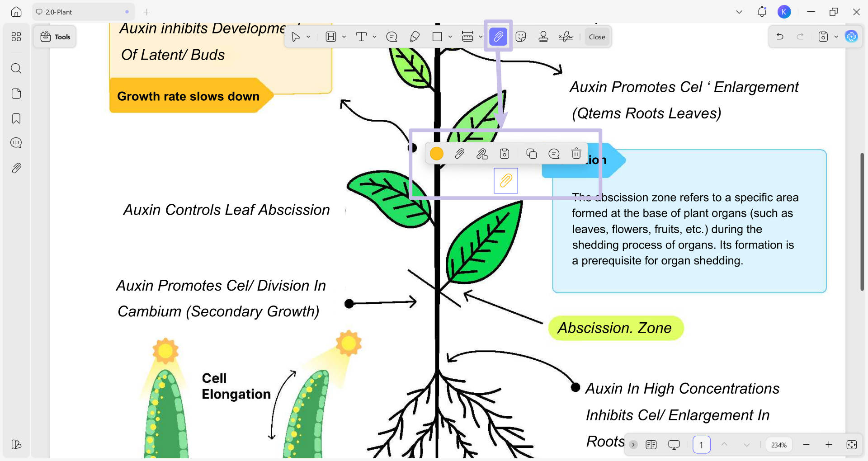Start slideshow presentation mode

[x=674, y=445]
